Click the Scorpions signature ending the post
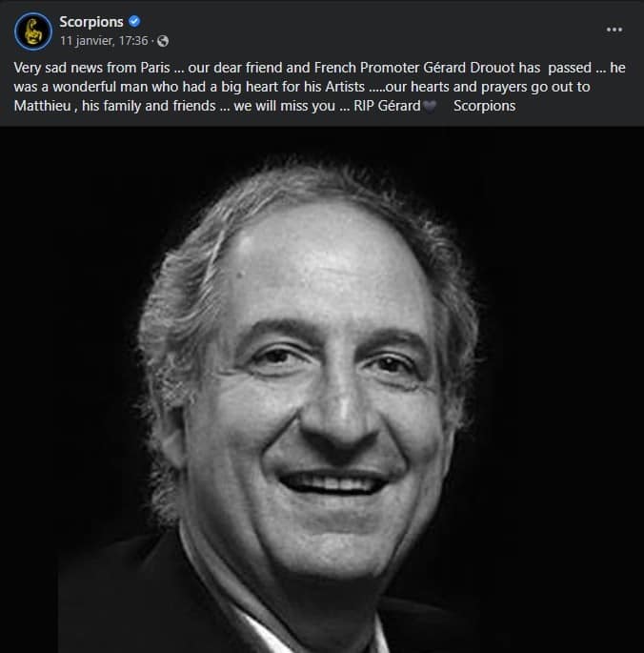The image size is (644, 653). [x=485, y=106]
